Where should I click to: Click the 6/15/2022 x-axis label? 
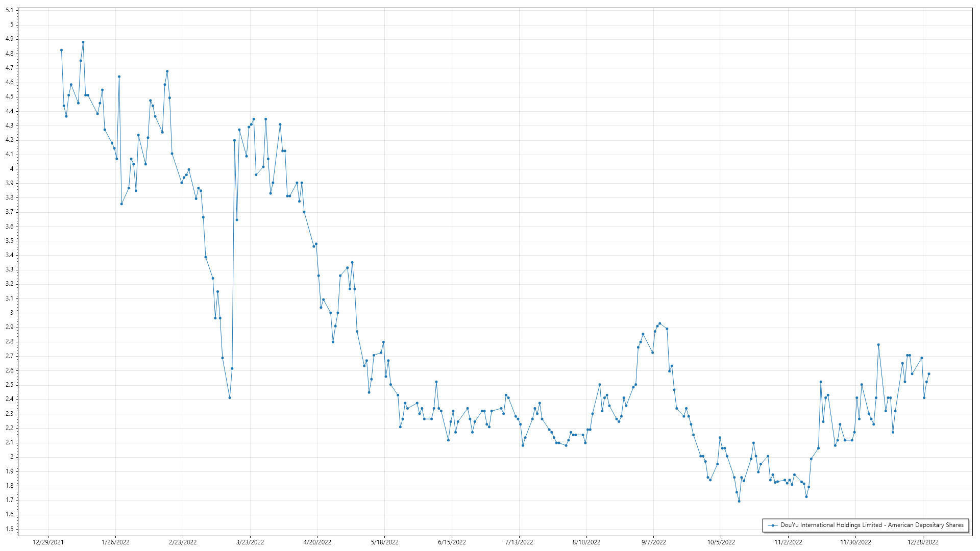tap(452, 542)
